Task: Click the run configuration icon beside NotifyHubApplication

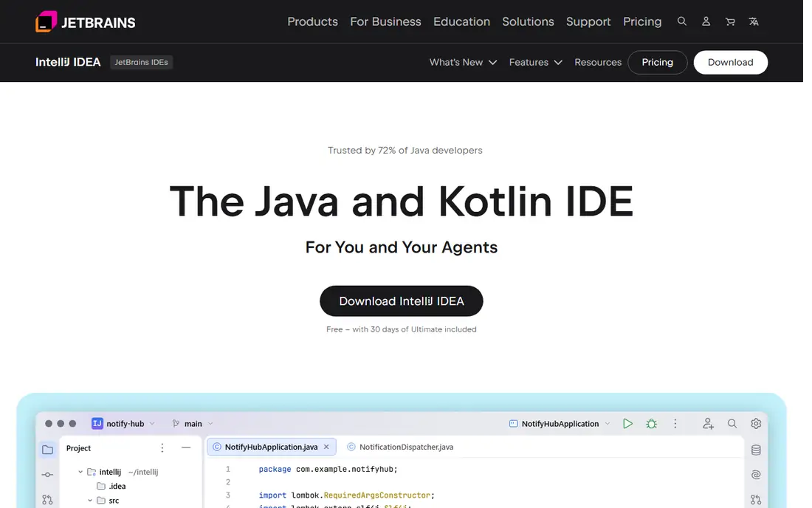Action: (x=513, y=424)
